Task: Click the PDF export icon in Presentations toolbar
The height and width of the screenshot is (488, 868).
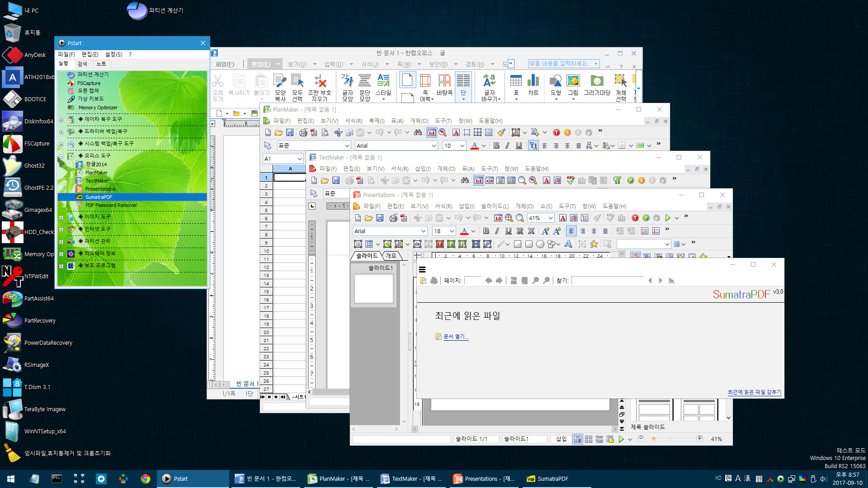Action: click(x=404, y=218)
